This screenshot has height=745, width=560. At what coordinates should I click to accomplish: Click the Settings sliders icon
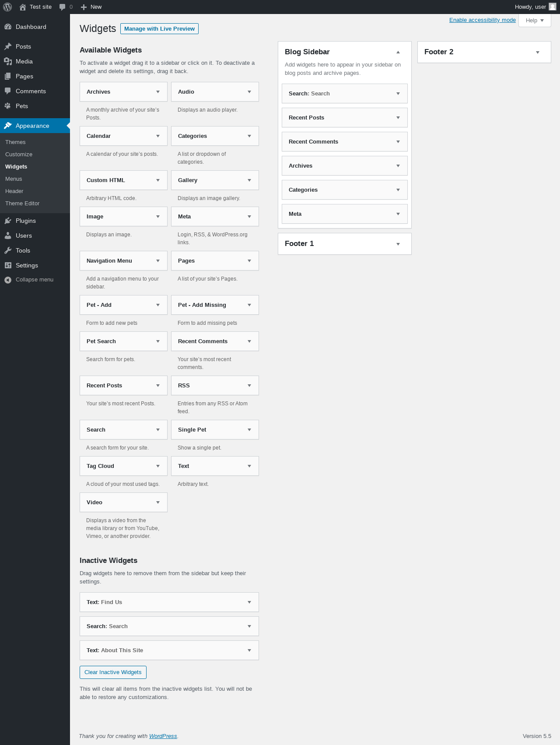click(8, 265)
